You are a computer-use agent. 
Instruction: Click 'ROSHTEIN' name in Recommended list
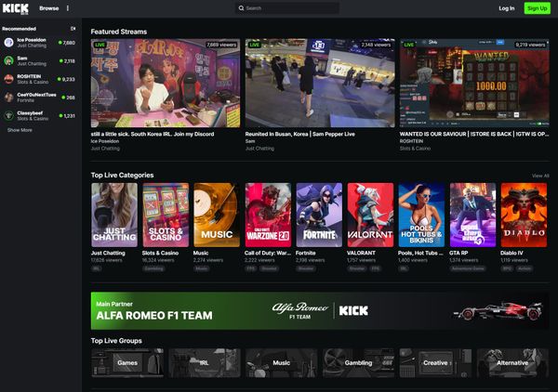click(x=29, y=76)
